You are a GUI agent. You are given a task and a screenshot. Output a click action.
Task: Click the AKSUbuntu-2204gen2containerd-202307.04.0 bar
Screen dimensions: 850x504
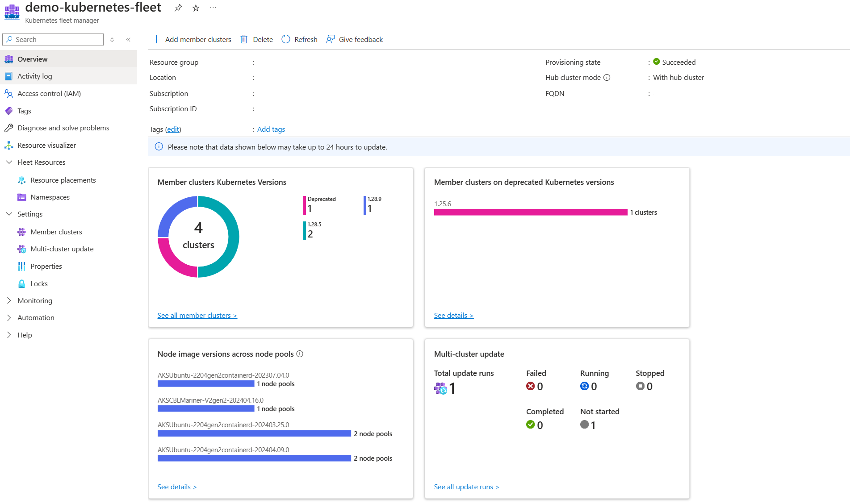(206, 384)
